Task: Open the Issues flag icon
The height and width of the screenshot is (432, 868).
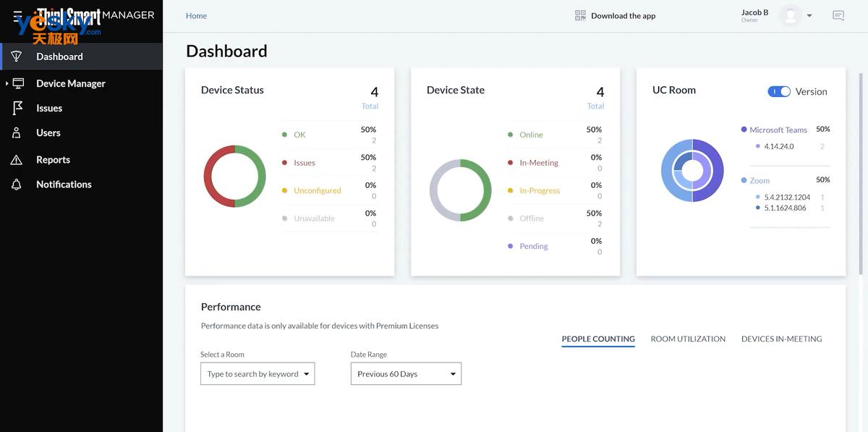Action: [17, 108]
